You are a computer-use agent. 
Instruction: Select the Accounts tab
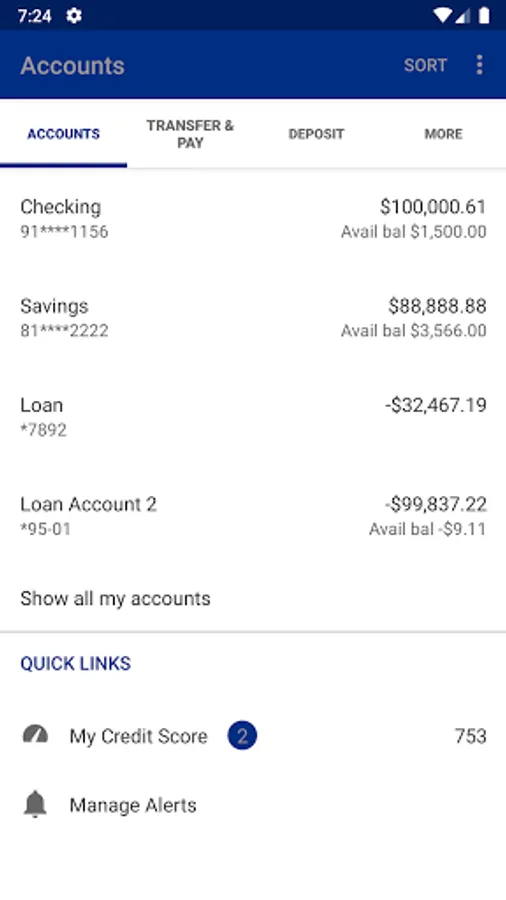[64, 134]
